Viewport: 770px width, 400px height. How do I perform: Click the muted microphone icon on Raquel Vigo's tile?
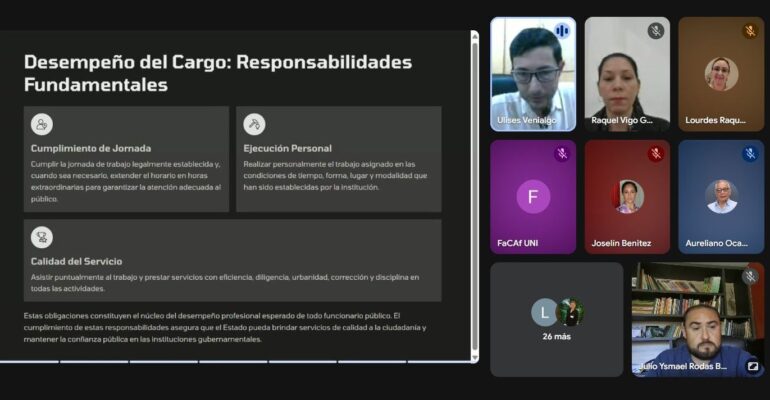tap(656, 31)
